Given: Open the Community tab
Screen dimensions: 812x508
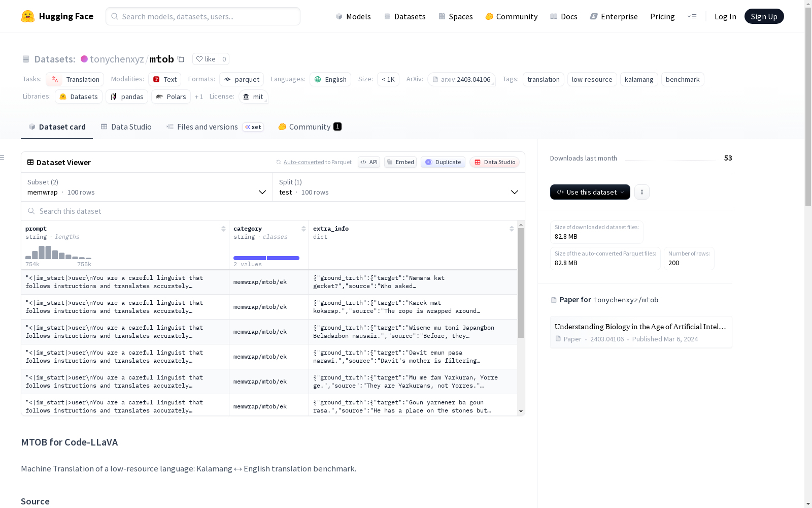Looking at the screenshot, I should (310, 127).
